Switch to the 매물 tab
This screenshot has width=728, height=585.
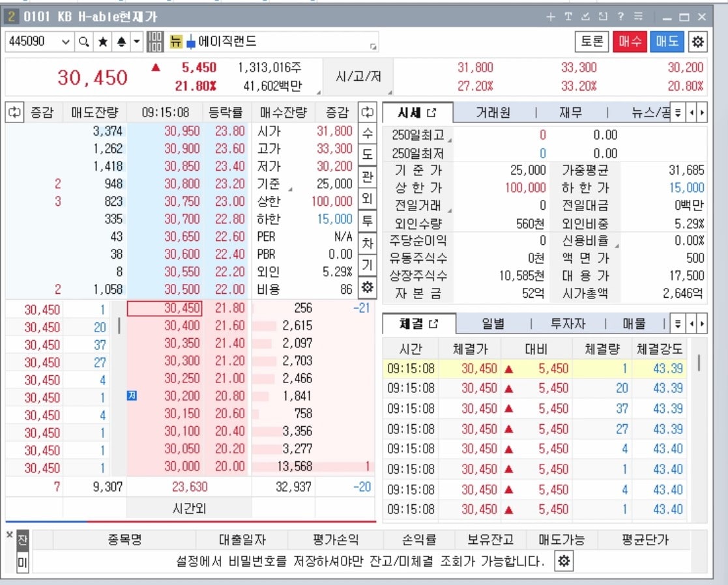(634, 324)
